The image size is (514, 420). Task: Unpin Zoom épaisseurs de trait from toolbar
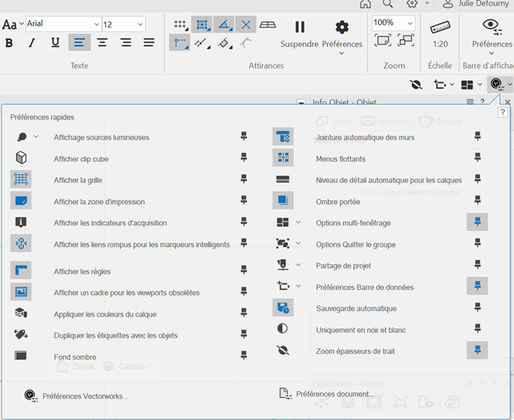pyautogui.click(x=477, y=350)
